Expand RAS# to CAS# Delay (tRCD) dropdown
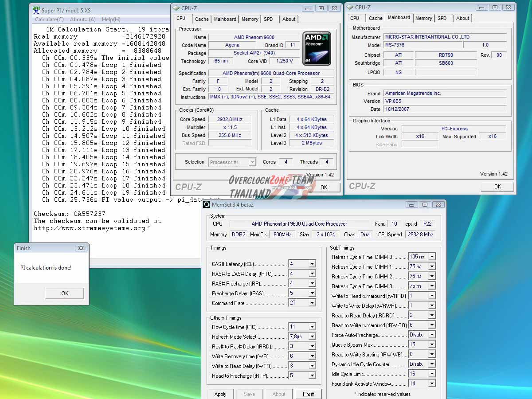The height and width of the screenshot is (399, 532). 312,274
